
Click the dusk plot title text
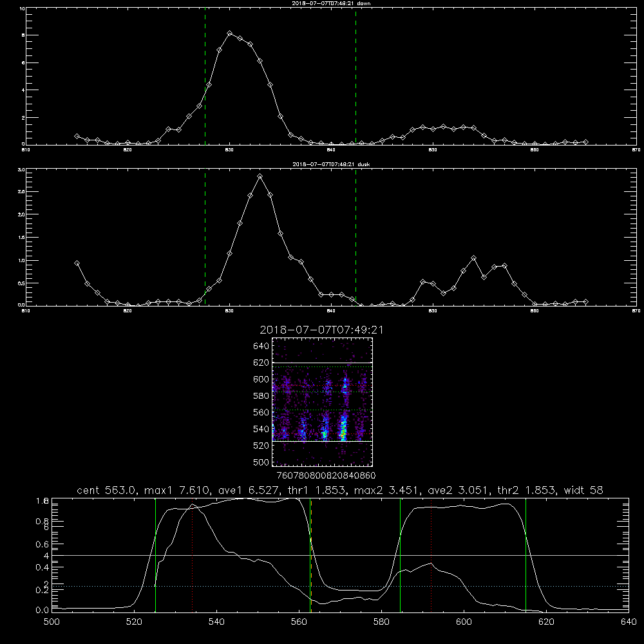pyautogui.click(x=331, y=164)
